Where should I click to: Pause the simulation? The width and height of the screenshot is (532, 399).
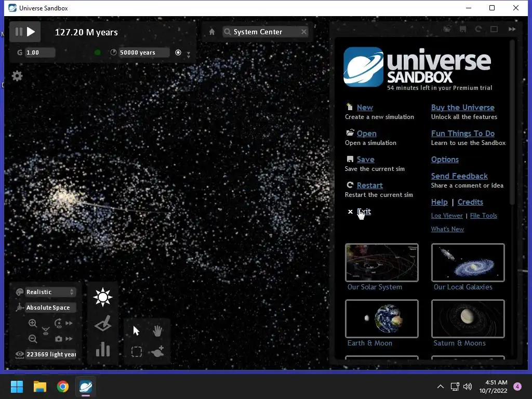[x=19, y=32]
